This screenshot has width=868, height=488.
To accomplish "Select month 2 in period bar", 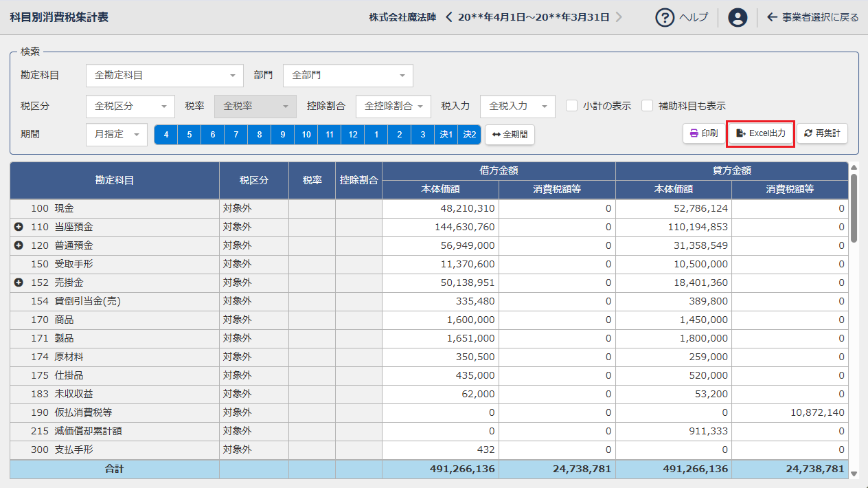I will click(x=400, y=135).
